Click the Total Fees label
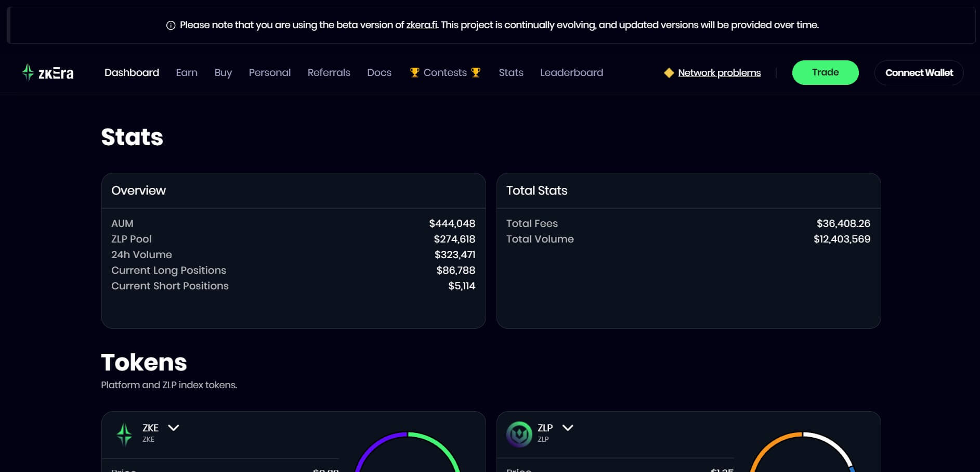The image size is (980, 472). 532,223
